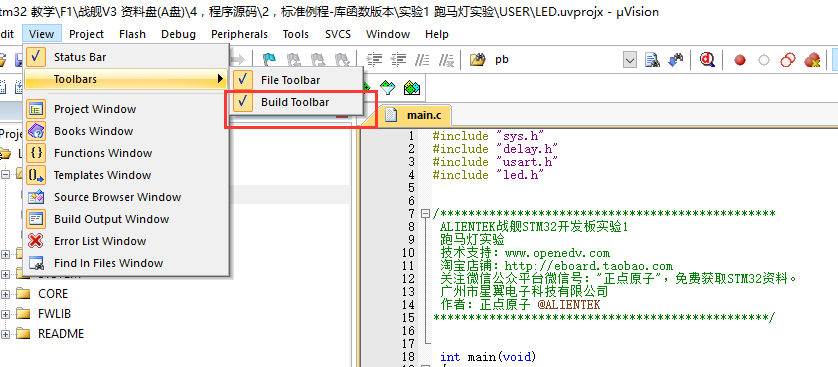Open the Window menu
The height and width of the screenshot is (367, 838).
pyautogui.click(x=388, y=34)
